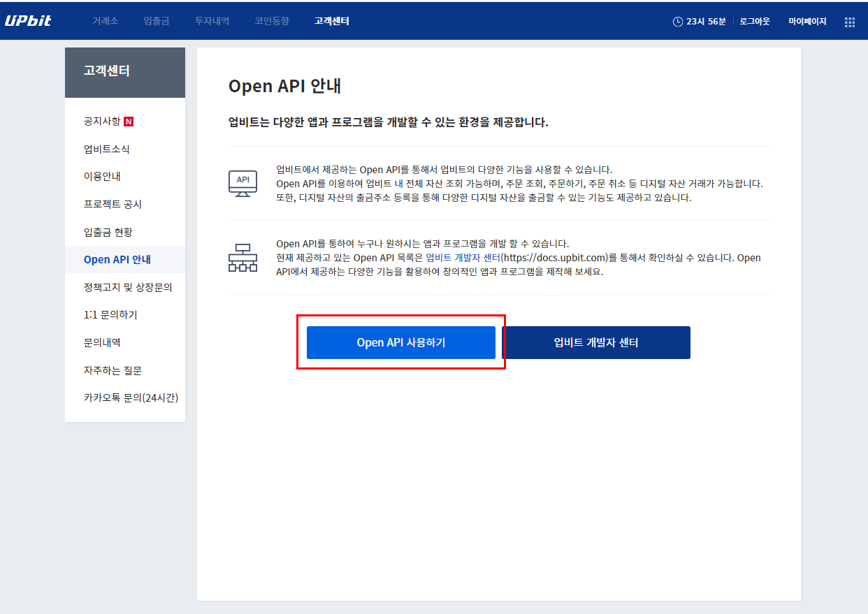Image resolution: width=868 pixels, height=614 pixels.
Task: Click the clock icon beside session time
Action: (x=677, y=22)
